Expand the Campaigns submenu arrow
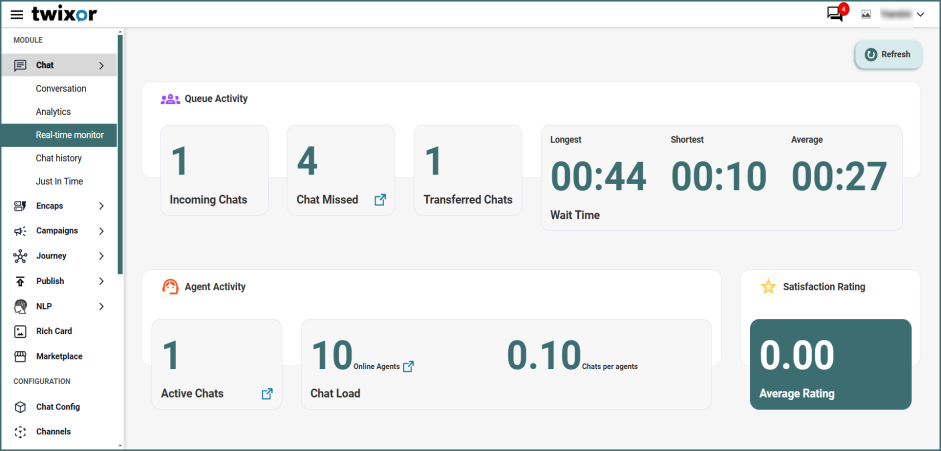This screenshot has height=451, width=941. 101,231
